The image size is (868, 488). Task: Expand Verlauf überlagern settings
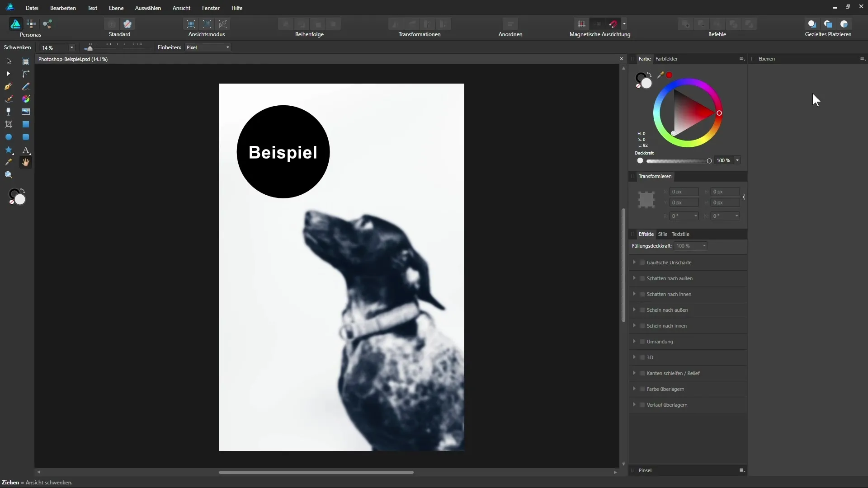[x=634, y=404]
